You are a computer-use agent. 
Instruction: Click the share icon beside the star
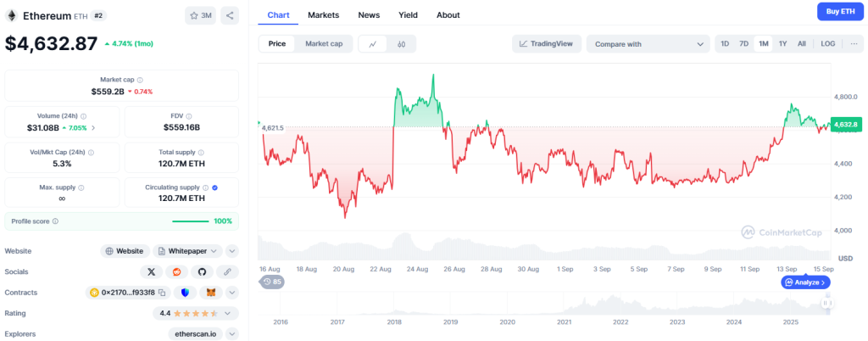[x=230, y=15]
